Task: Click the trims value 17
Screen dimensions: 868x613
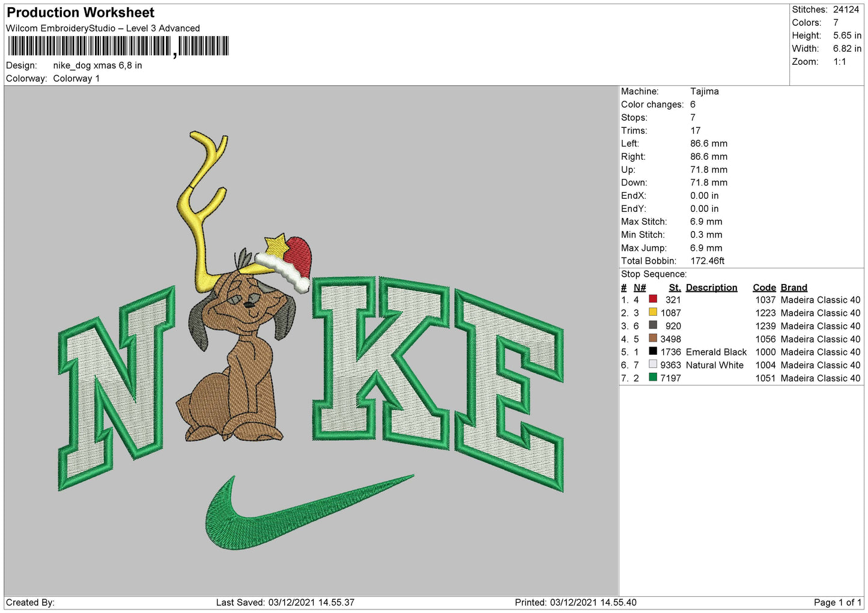Action: (x=695, y=130)
